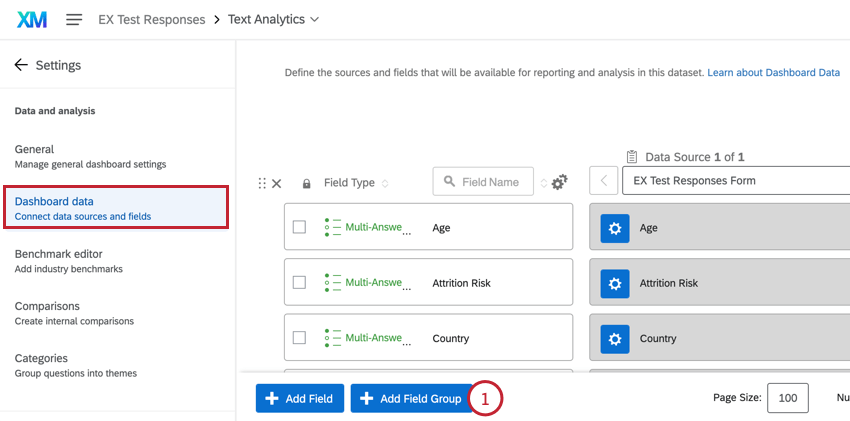Screen dimensions: 850x421
Task: Open the hamburger navigation menu
Action: [74, 20]
